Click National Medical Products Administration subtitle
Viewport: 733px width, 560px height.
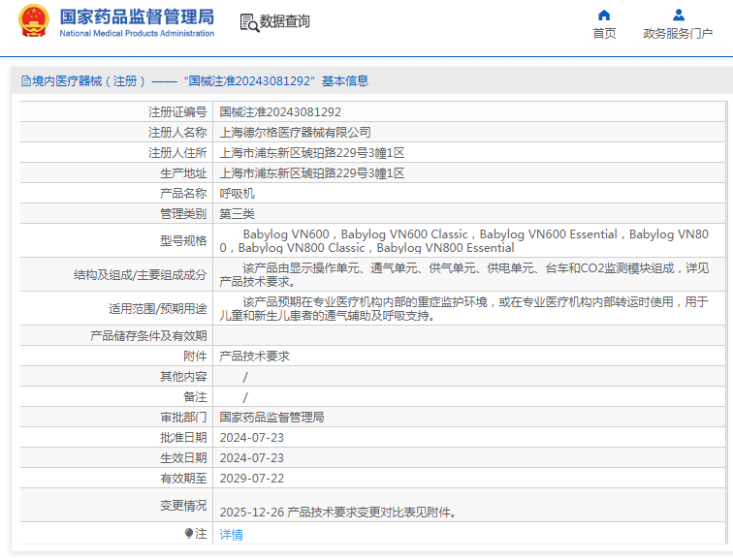[137, 34]
